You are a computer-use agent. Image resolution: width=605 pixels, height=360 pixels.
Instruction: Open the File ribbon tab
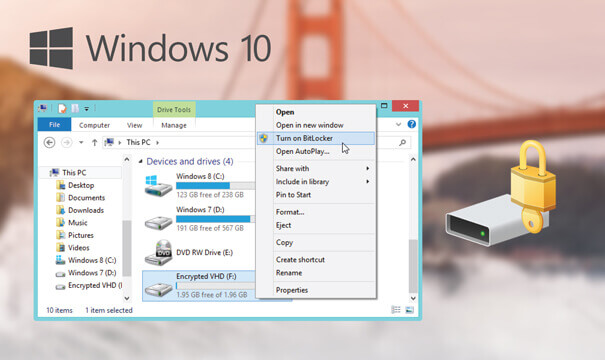tap(54, 125)
